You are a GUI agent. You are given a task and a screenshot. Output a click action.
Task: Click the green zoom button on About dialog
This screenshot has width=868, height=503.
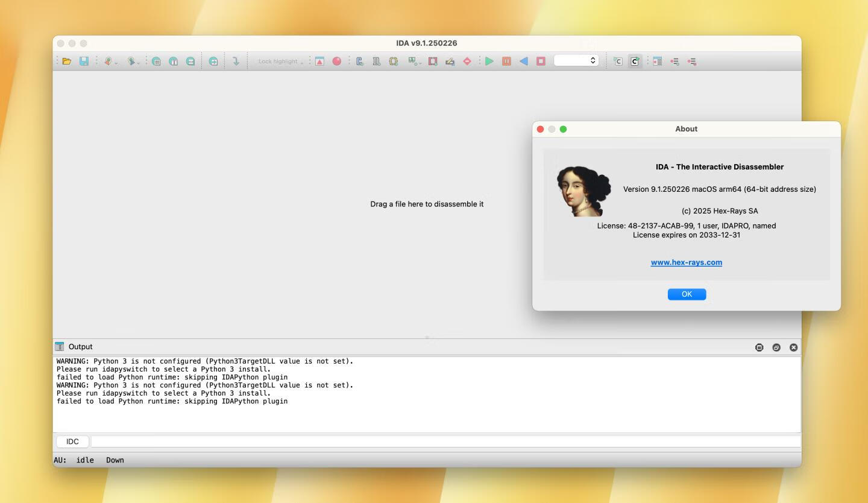tap(563, 129)
